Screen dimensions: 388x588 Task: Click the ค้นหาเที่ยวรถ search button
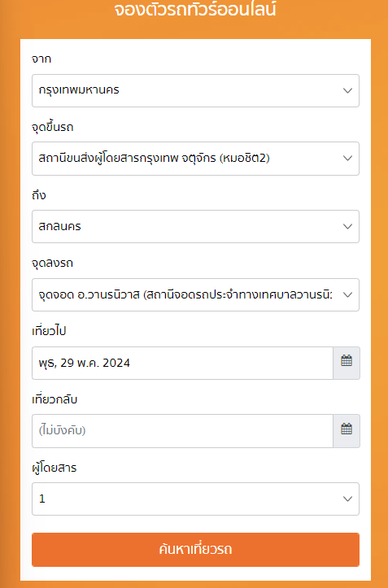coord(195,550)
